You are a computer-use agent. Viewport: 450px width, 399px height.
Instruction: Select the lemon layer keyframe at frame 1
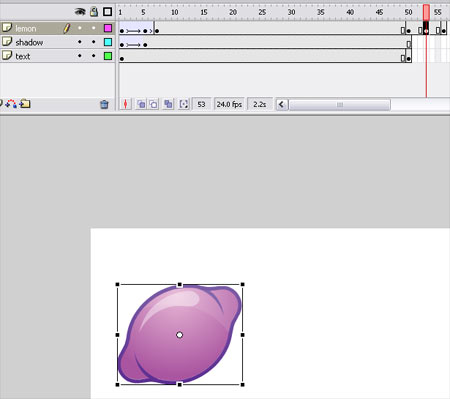click(122, 31)
